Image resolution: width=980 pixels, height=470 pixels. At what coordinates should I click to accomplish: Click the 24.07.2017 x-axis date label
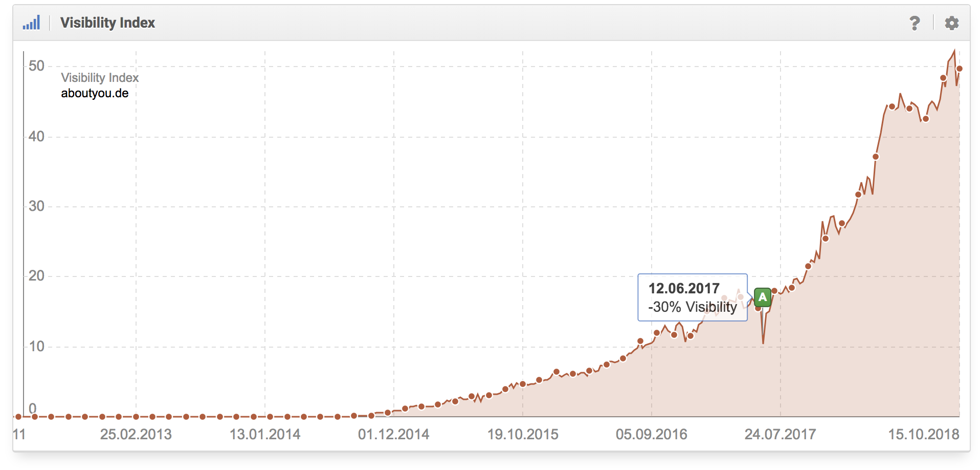pos(781,434)
